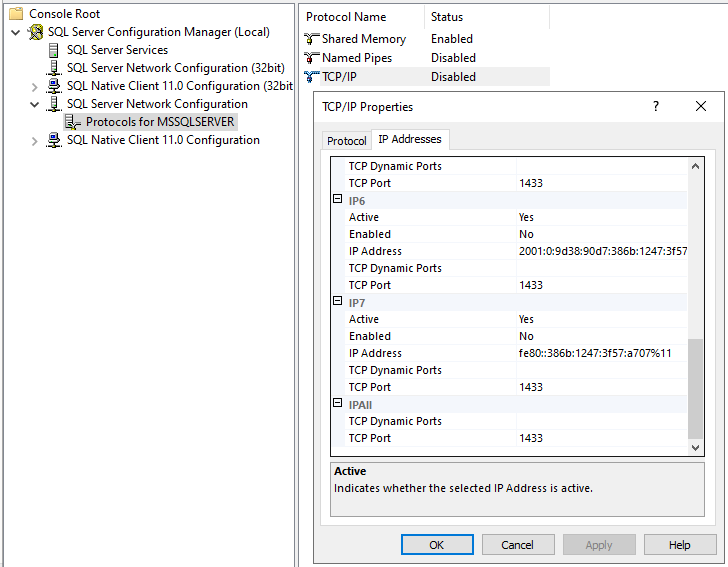
Task: Click the Help button in the dialog
Action: (680, 545)
